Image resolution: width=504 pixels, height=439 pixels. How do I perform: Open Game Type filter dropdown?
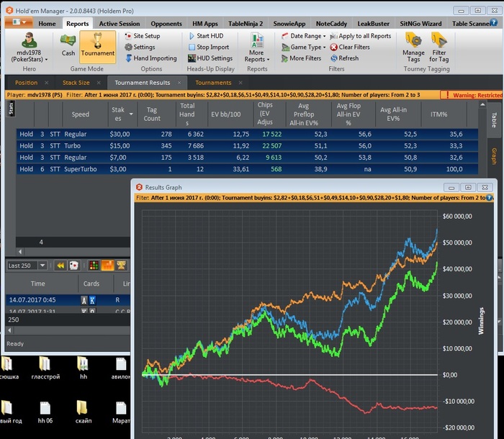(303, 47)
